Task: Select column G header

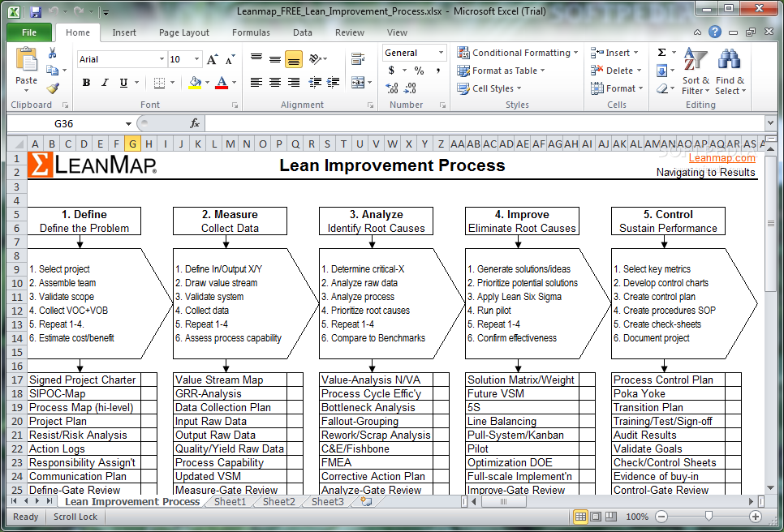Action: (132, 144)
